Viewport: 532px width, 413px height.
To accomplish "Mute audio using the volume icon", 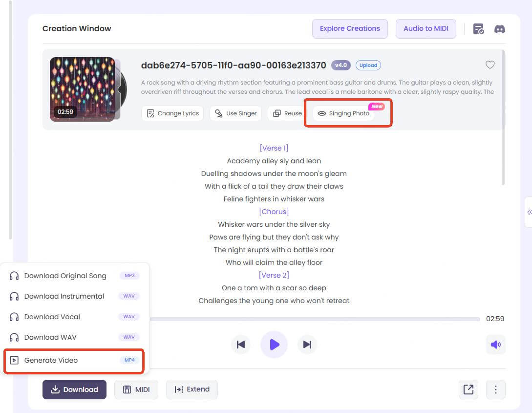I will [495, 345].
